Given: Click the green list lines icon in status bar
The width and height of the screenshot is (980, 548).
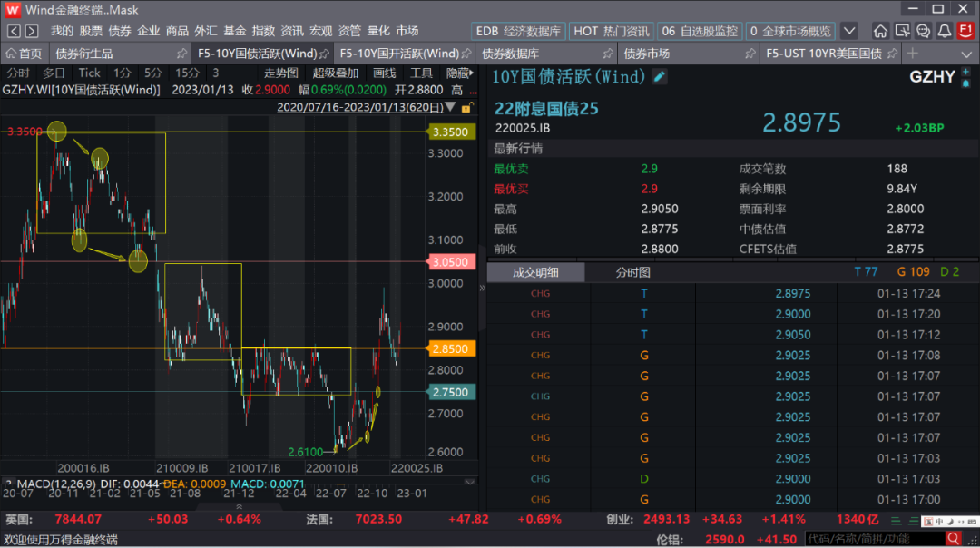Looking at the screenshot, I should point(896,520).
